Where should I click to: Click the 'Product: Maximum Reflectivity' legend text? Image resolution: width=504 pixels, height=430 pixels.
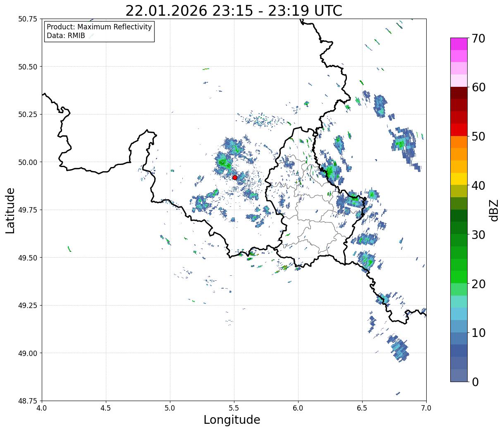[x=99, y=27]
